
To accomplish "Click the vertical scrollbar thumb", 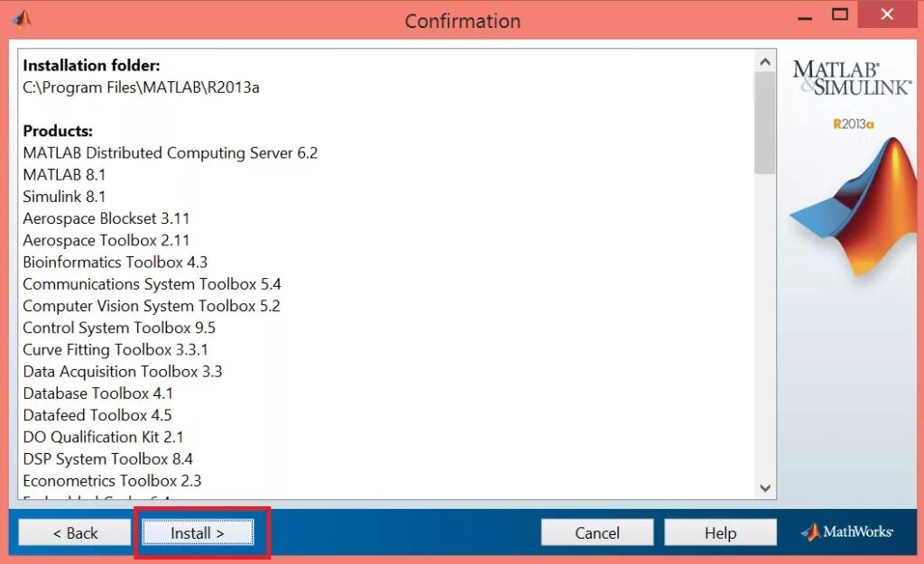I will click(x=765, y=123).
